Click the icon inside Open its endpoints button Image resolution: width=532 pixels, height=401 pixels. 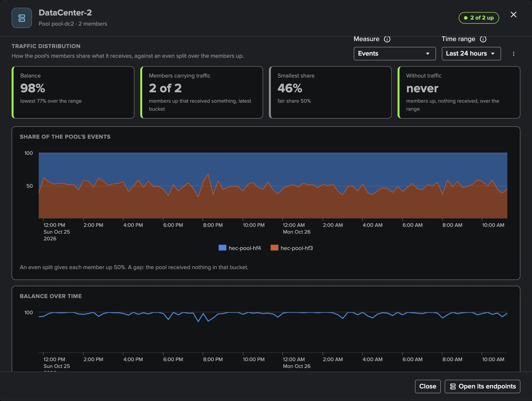[453, 387]
